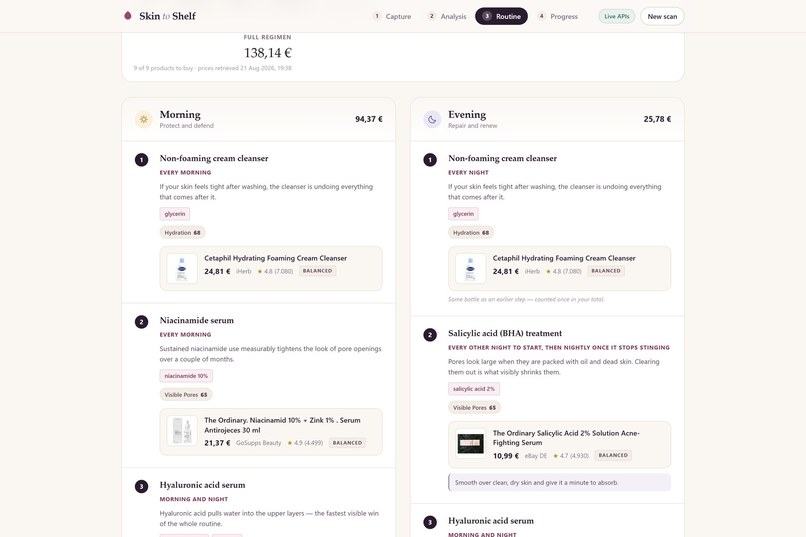This screenshot has width=806, height=537.
Task: Click the Salicylic acid (BHA) treatment heading
Action: coord(505,333)
